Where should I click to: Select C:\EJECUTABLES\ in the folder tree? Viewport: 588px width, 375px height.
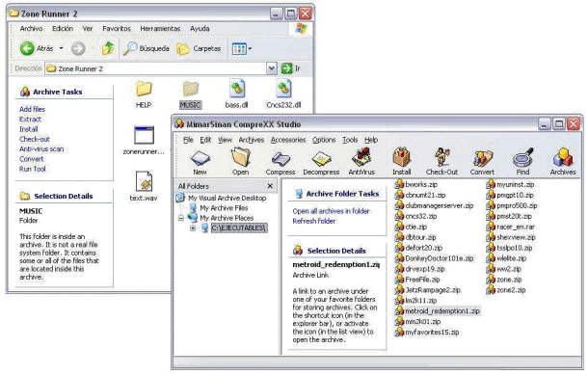coord(239,228)
